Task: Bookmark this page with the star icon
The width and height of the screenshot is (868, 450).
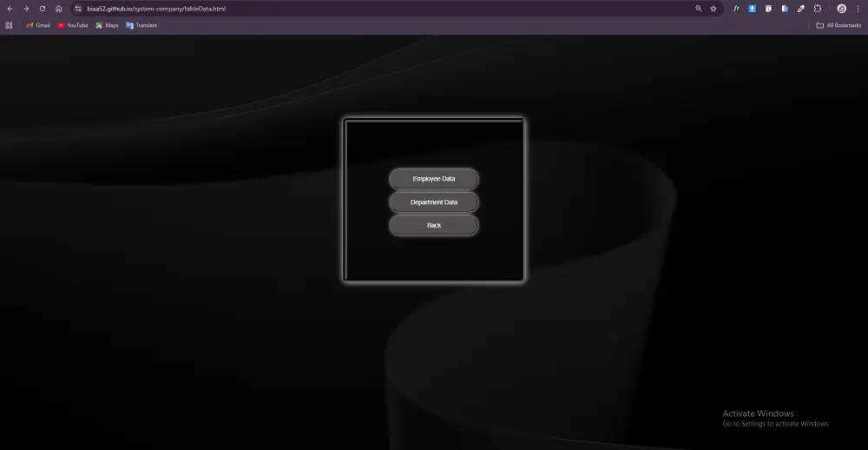Action: click(x=713, y=9)
